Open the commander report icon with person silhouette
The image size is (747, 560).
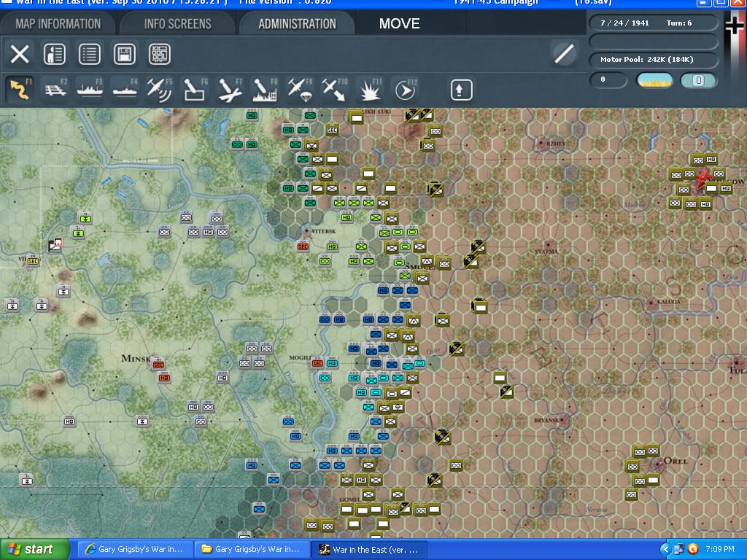54,54
